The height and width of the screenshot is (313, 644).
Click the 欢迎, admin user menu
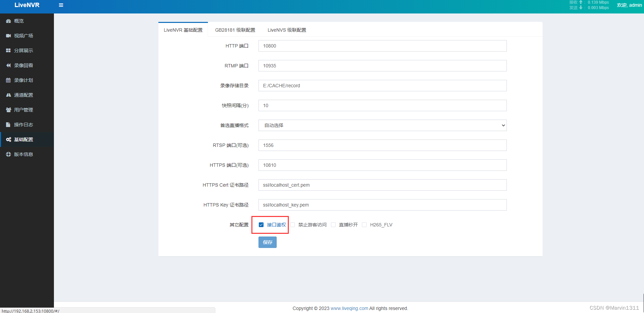point(629,5)
